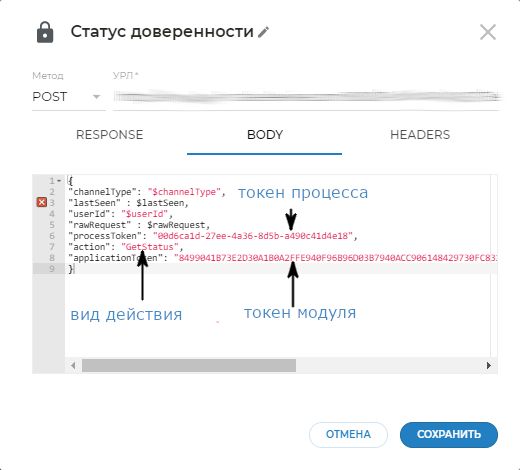
Task: Click line number 9 in the gutter
Action: (52, 269)
